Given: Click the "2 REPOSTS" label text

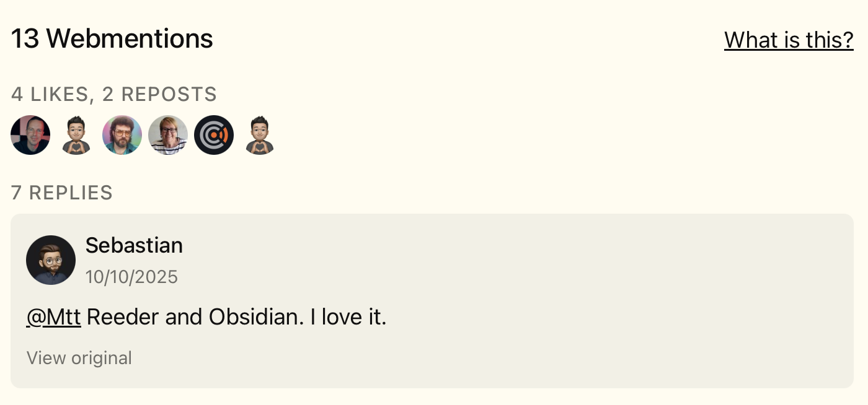Looking at the screenshot, I should pos(159,95).
